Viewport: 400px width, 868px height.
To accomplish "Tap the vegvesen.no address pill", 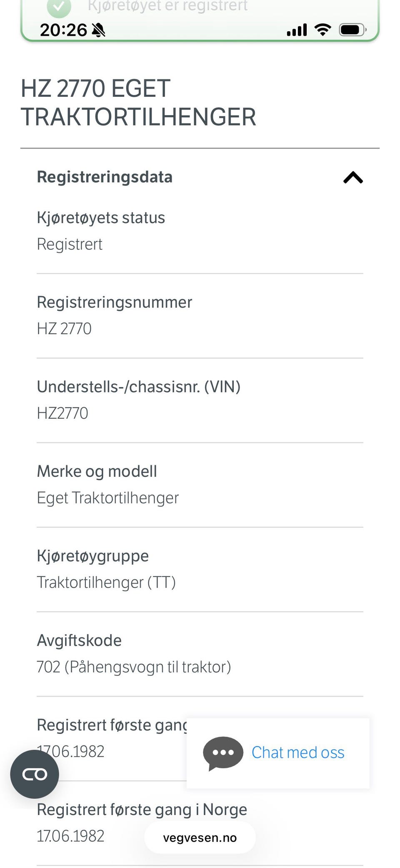I will 200,838.
